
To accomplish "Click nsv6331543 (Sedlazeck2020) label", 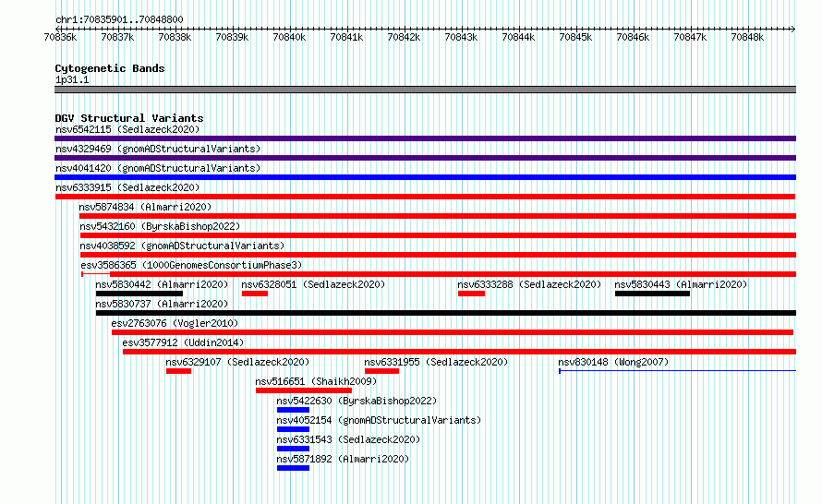I will tap(348, 439).
